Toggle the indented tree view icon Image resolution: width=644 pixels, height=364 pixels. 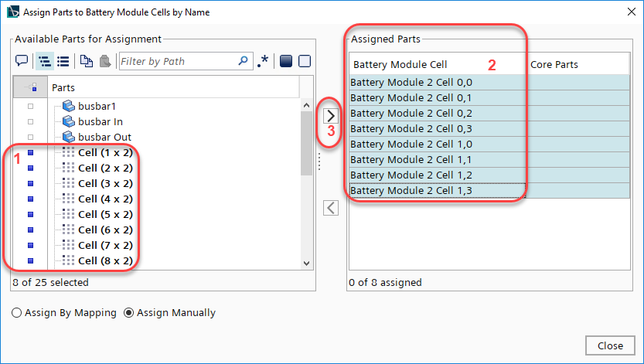tap(43, 61)
